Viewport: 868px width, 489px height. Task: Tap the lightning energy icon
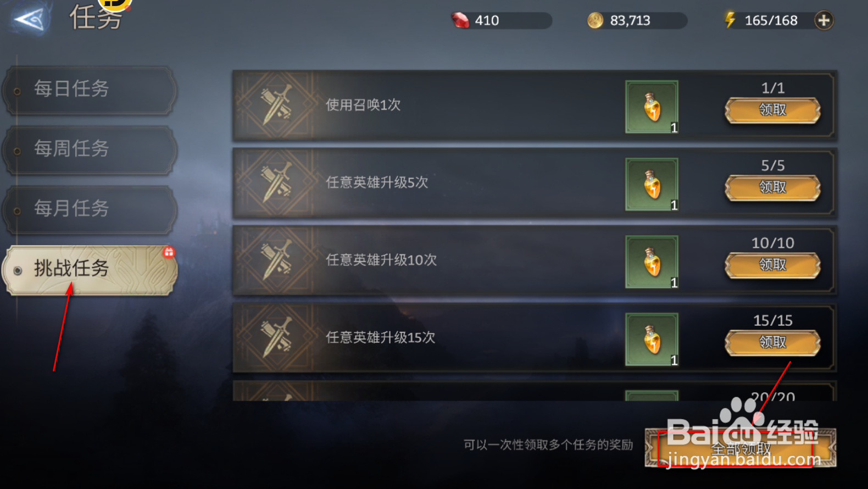coord(730,20)
